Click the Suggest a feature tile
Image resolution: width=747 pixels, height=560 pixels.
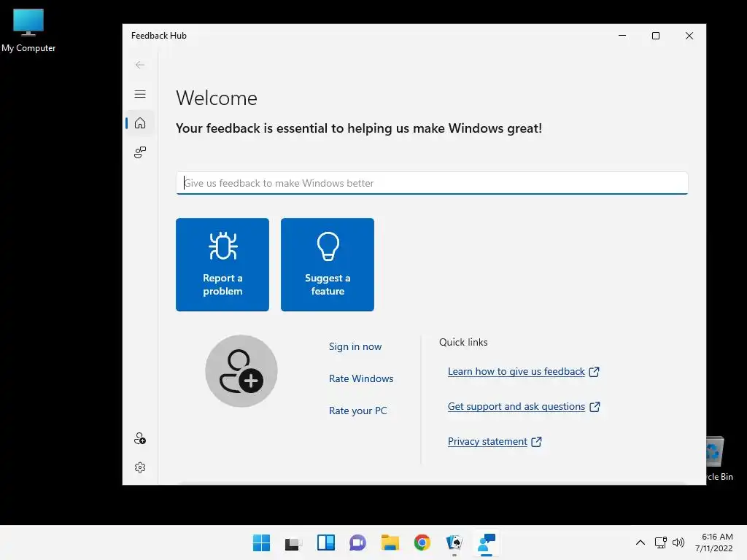pos(328,265)
